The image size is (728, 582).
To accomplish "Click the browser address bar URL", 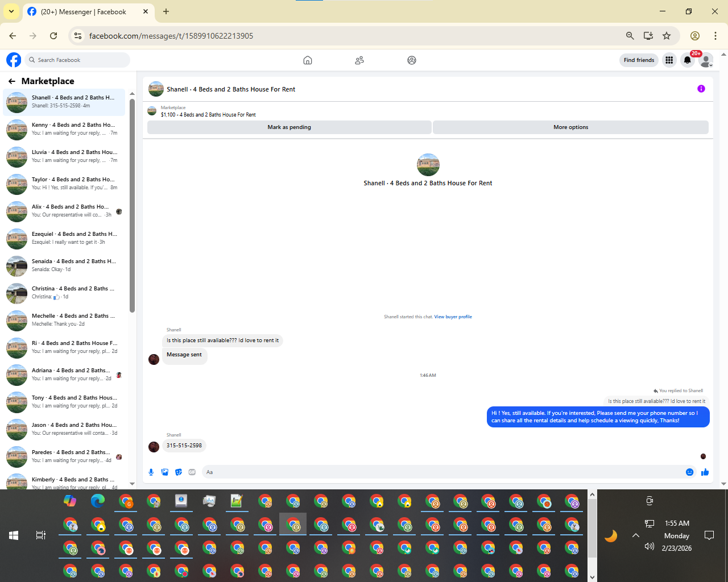I will (x=171, y=36).
